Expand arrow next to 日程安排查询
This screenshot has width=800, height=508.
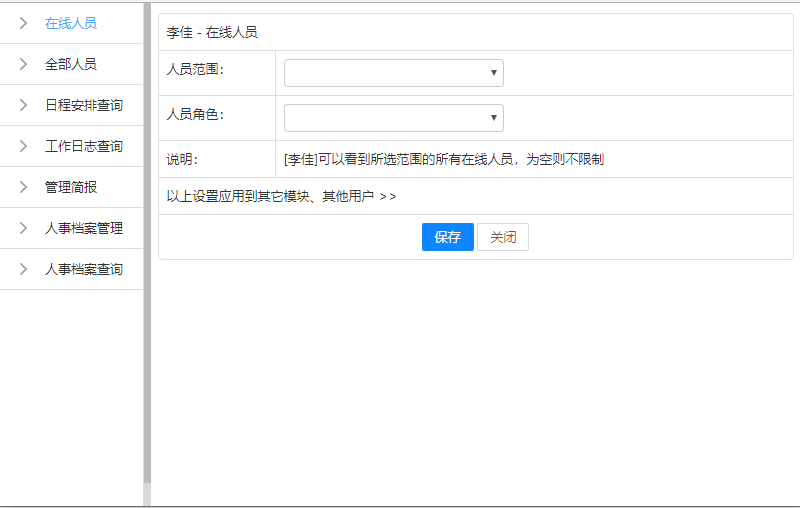(23, 105)
